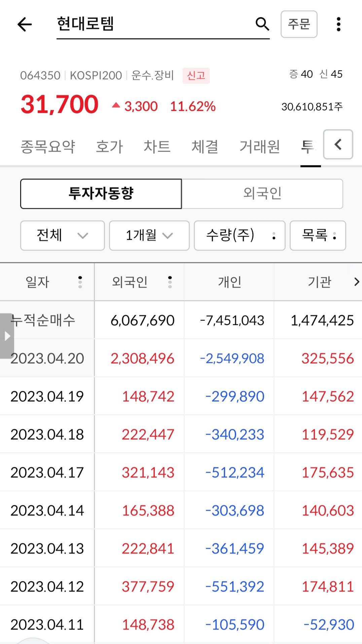This screenshot has height=644, width=362.
Task: Tap the right chevron after 기관 column
Action: point(356,282)
